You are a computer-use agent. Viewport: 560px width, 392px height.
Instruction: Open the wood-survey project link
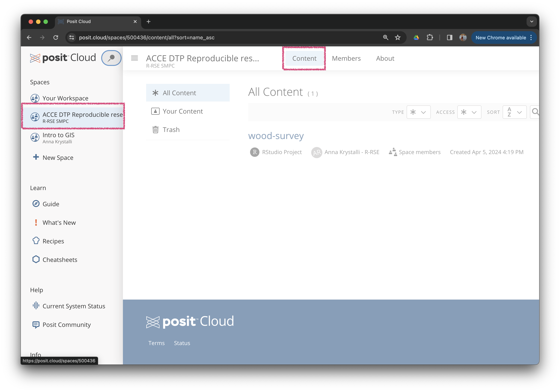tap(276, 136)
